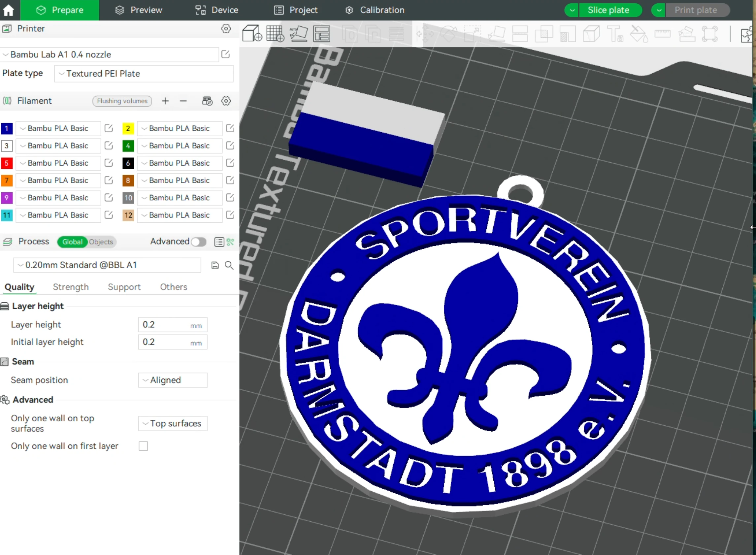Select the Measure ruler tool

(662, 34)
